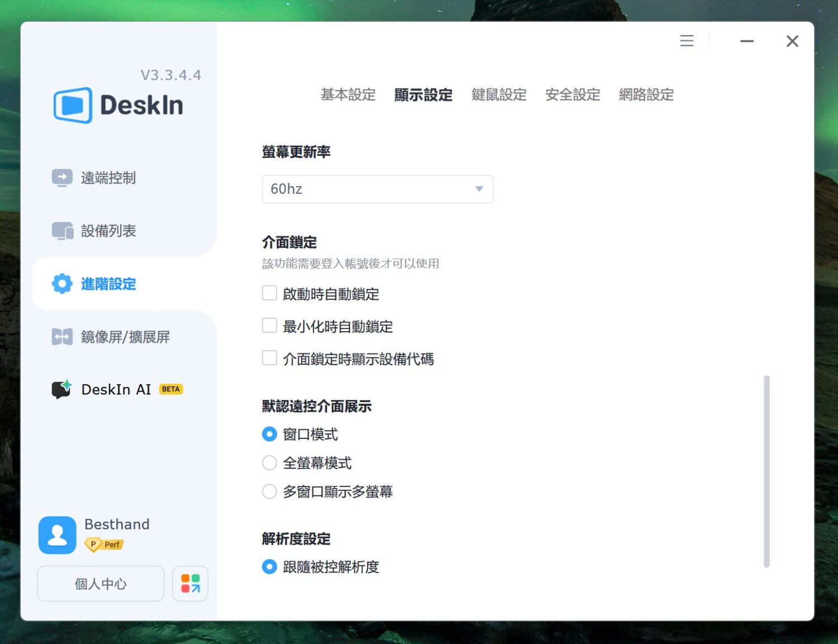Screen dimensions: 838x644
Task: Click the DeskIn logo icon
Action: coord(73,105)
